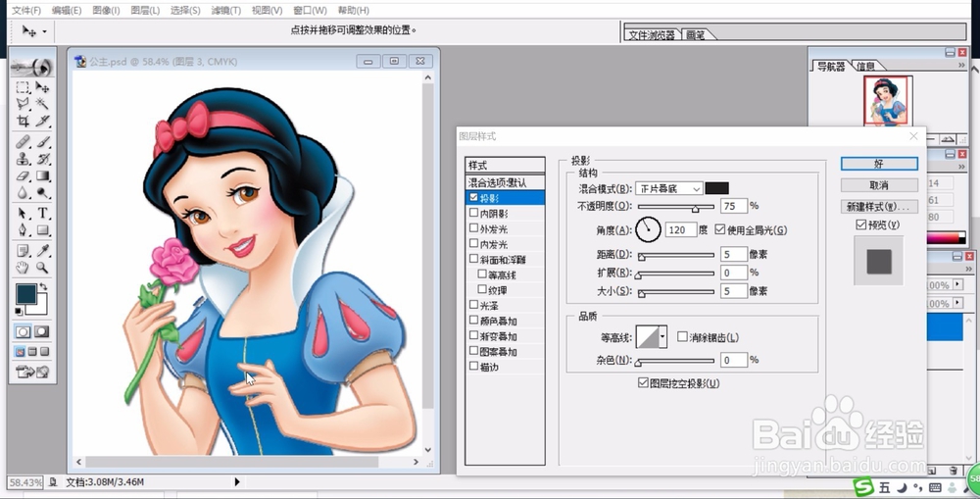The width and height of the screenshot is (980, 499).
Task: Select the Type tool
Action: [x=42, y=214]
